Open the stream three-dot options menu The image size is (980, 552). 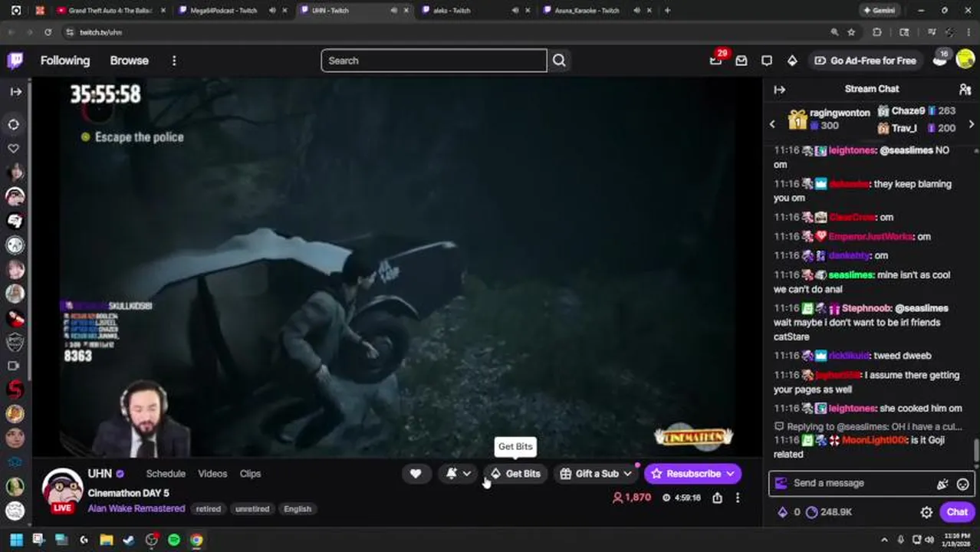point(738,498)
